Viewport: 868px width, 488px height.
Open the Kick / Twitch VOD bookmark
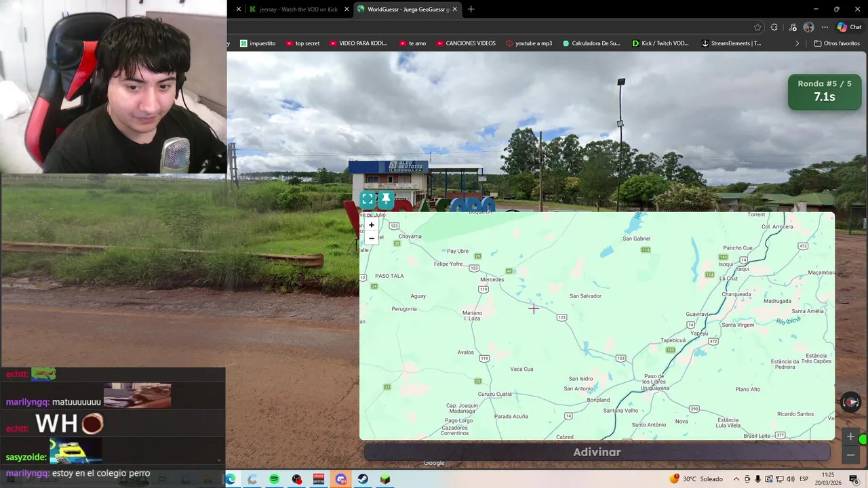[x=660, y=43]
